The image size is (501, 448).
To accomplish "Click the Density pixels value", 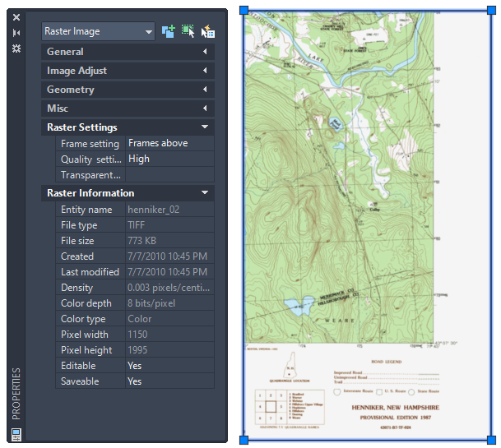I will [169, 288].
